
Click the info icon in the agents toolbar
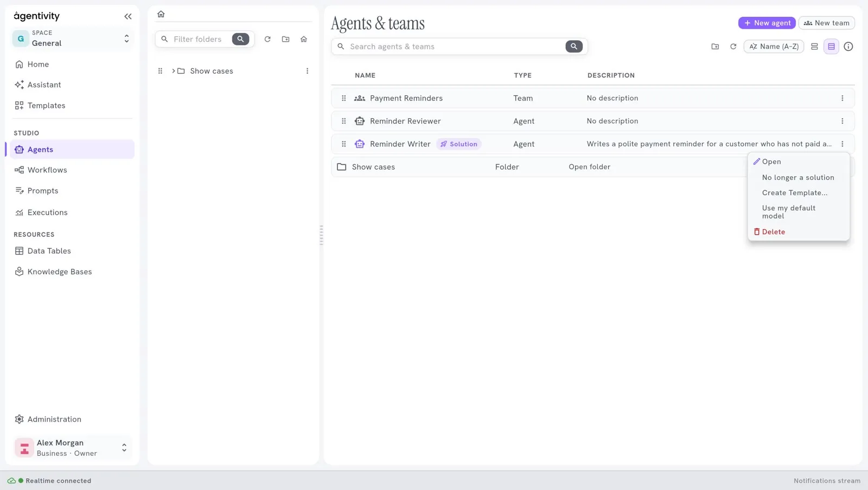coord(848,47)
